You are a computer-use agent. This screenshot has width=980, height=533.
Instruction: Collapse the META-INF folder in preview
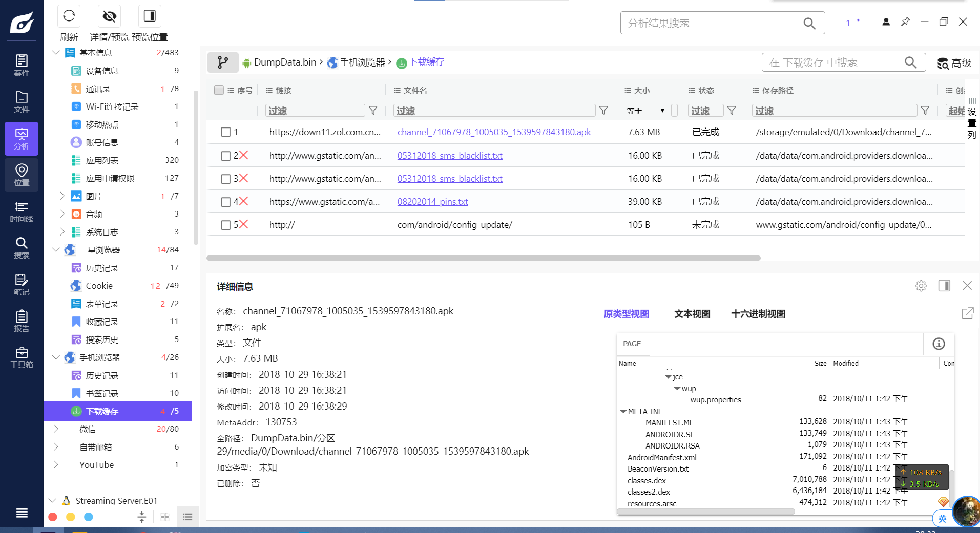point(623,412)
